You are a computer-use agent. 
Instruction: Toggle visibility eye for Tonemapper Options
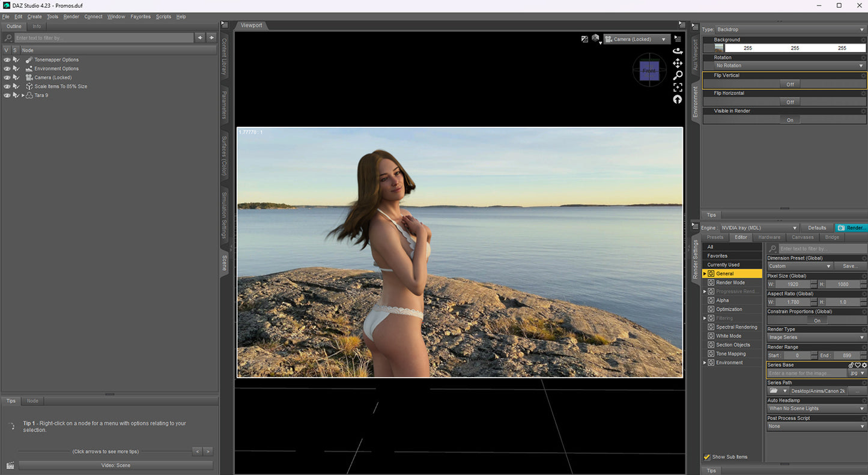[7, 60]
